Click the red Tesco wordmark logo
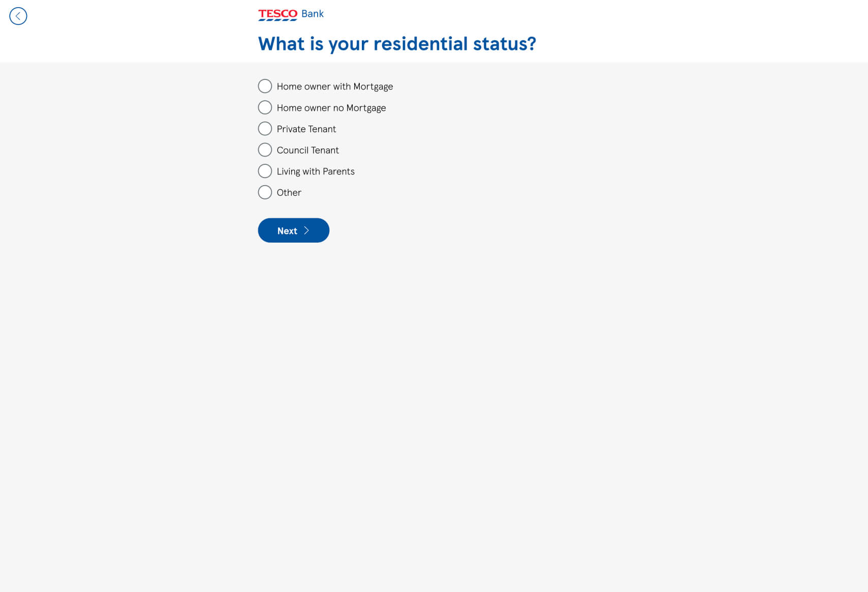 point(277,15)
